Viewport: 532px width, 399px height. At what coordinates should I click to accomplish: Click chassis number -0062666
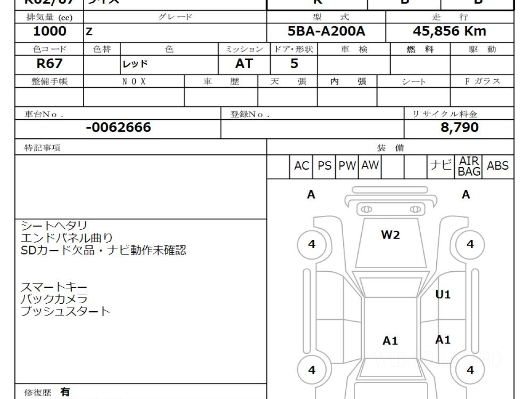tap(118, 128)
